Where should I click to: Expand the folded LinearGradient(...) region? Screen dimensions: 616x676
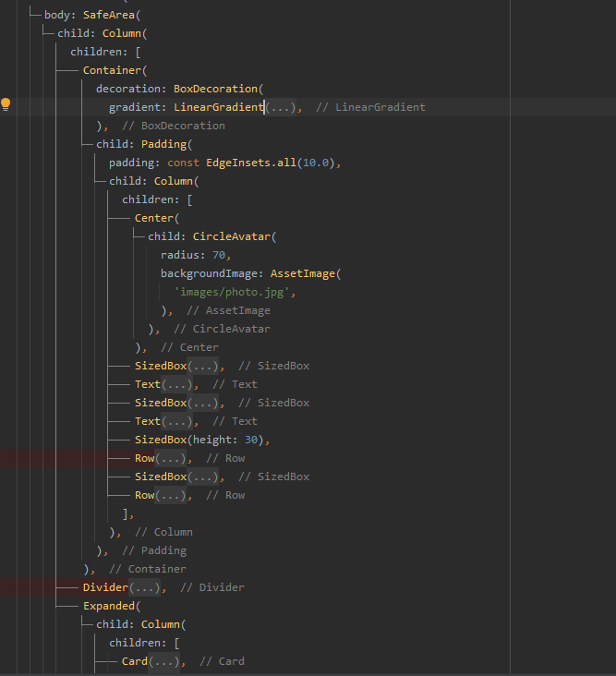pyautogui.click(x=281, y=107)
